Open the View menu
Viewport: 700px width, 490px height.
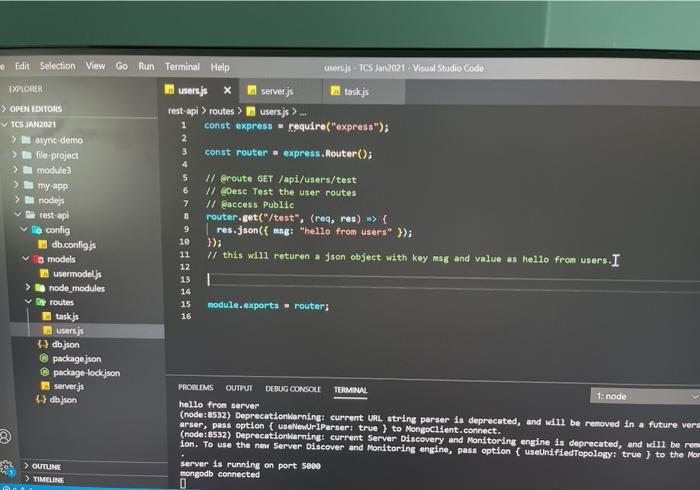[96, 66]
